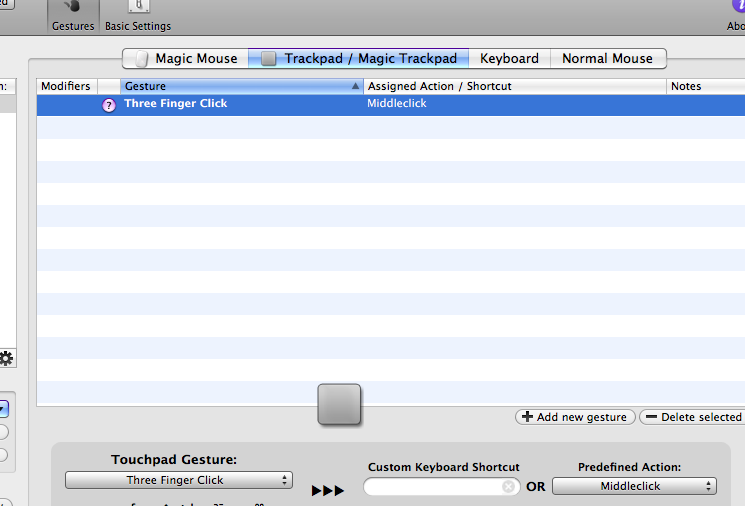Select the Three Finger Click gesture row
Screen dimensions: 745x506
pyautogui.click(x=391, y=105)
